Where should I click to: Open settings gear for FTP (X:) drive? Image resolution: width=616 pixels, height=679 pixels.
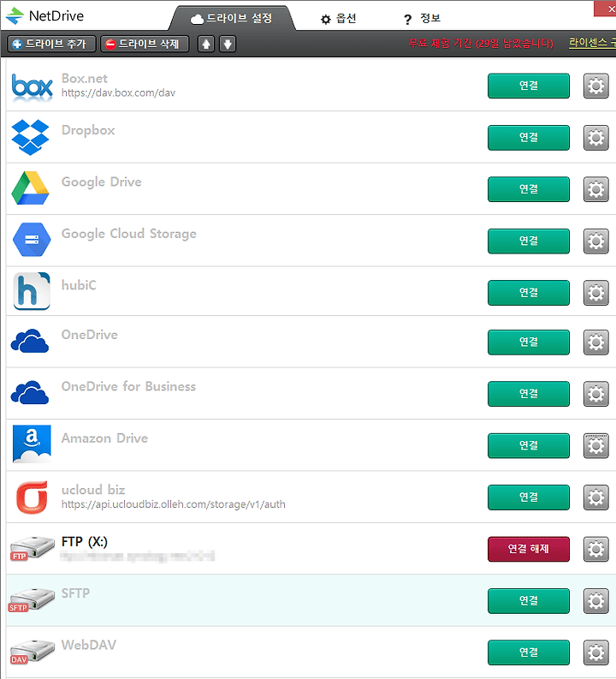coord(595,549)
